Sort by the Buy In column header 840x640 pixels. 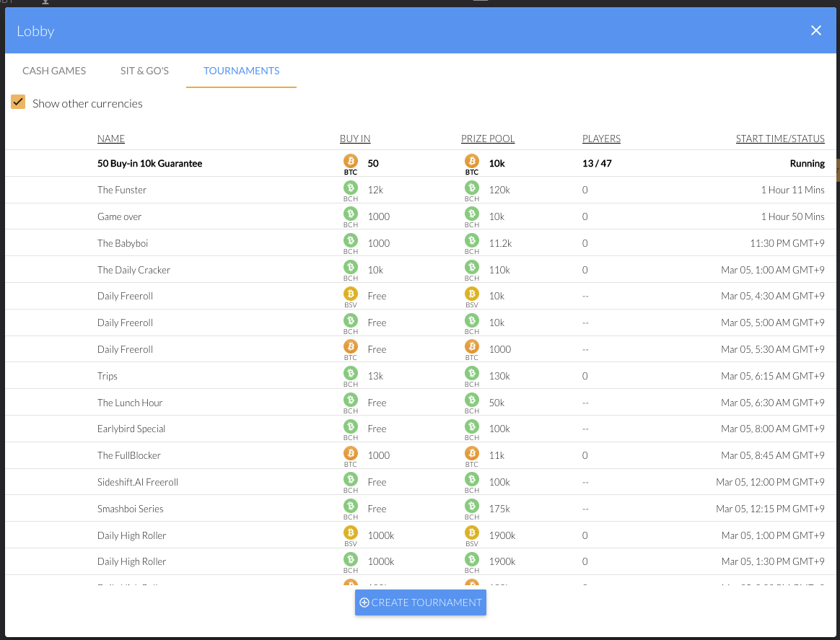(x=354, y=139)
